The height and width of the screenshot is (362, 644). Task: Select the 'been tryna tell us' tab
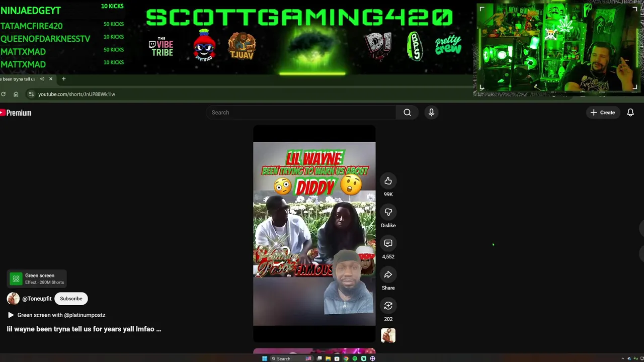point(18,79)
